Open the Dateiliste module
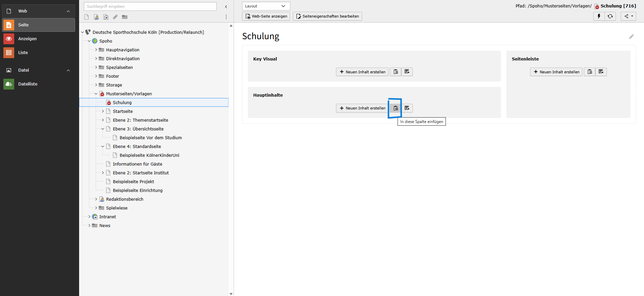 (28, 84)
